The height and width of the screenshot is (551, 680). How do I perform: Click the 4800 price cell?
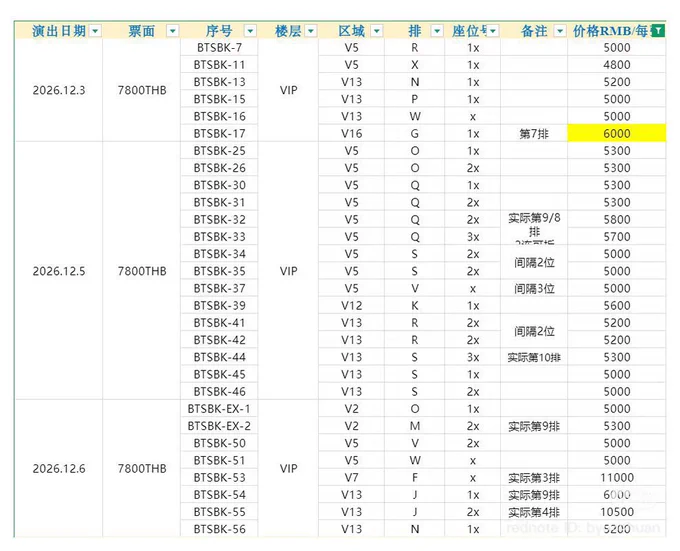tap(617, 65)
